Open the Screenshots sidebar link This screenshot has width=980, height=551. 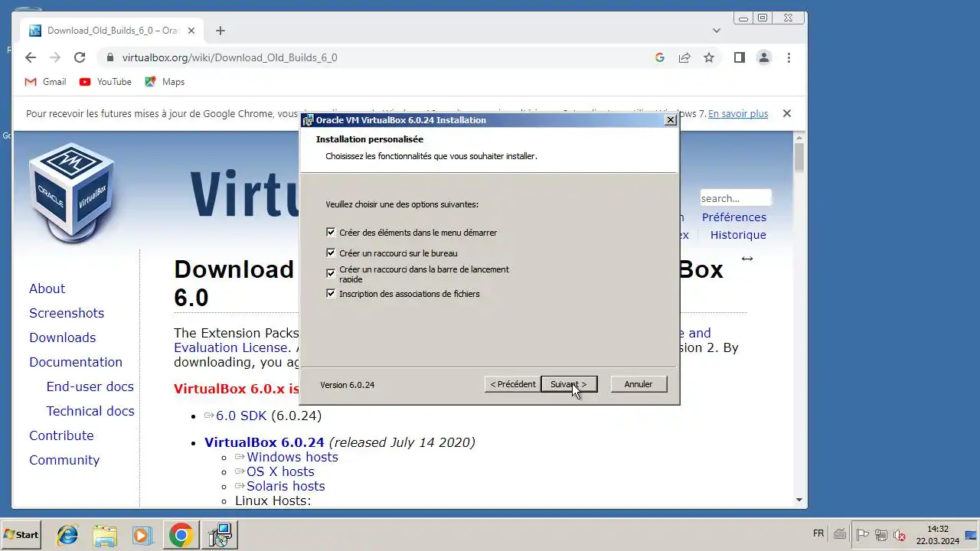tap(67, 313)
